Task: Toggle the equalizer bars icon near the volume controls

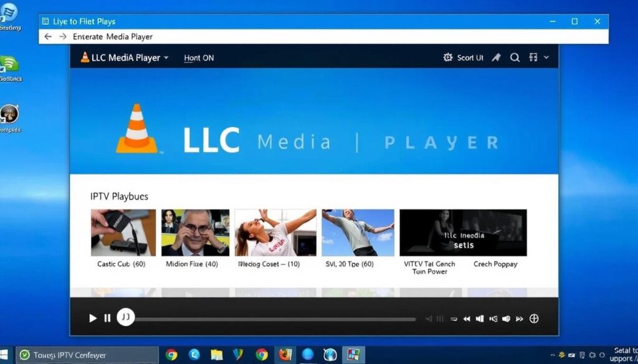Action: [x=440, y=319]
